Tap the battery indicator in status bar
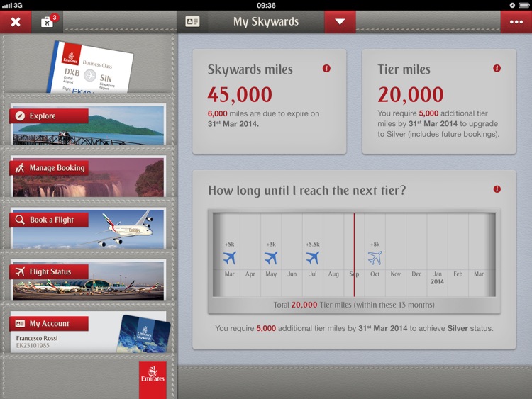This screenshot has width=532, height=399. pos(524,5)
